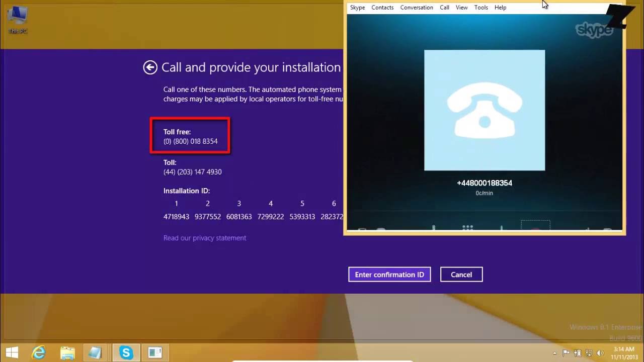
Task: Launch Internet Explorer from the taskbar
Action: [x=39, y=352]
